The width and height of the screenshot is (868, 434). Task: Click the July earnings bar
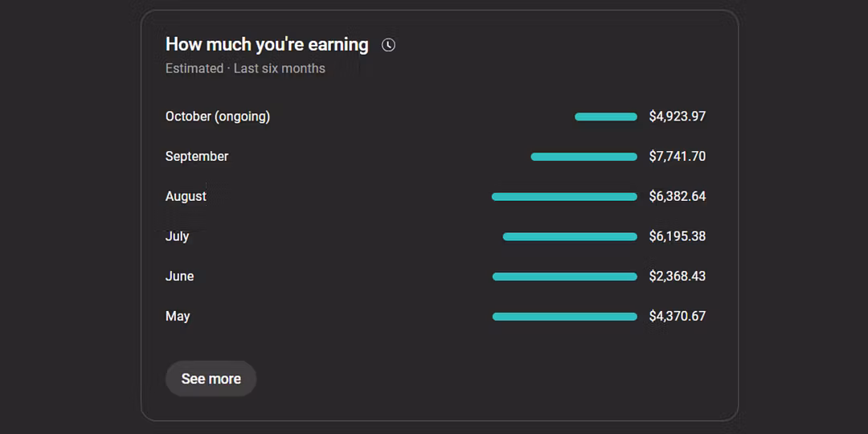tap(570, 236)
